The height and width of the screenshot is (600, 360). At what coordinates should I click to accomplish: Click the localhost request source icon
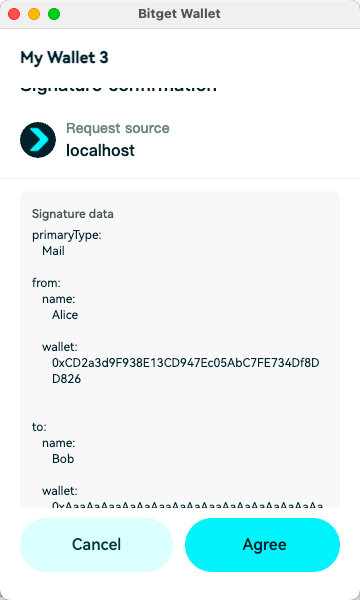pyautogui.click(x=38, y=140)
